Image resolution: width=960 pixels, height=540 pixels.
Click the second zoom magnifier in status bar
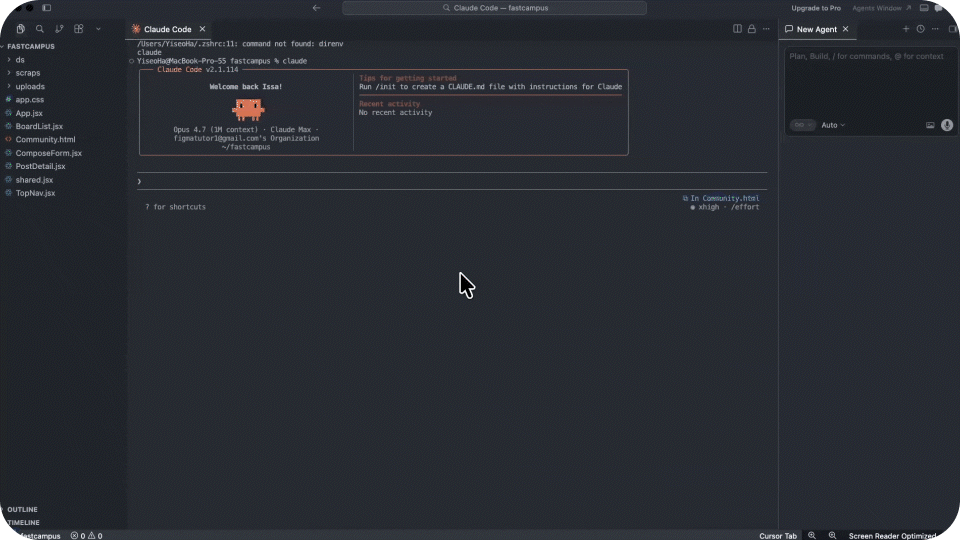[833, 536]
